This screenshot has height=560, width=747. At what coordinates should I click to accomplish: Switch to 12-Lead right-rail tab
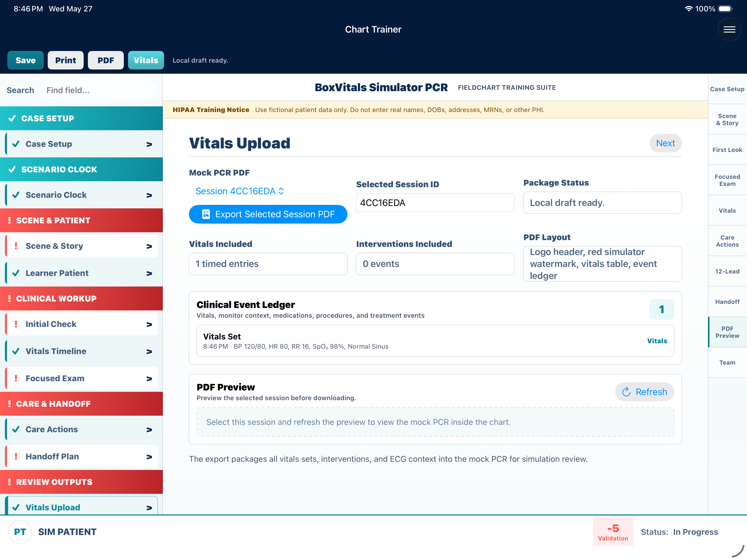[727, 271]
